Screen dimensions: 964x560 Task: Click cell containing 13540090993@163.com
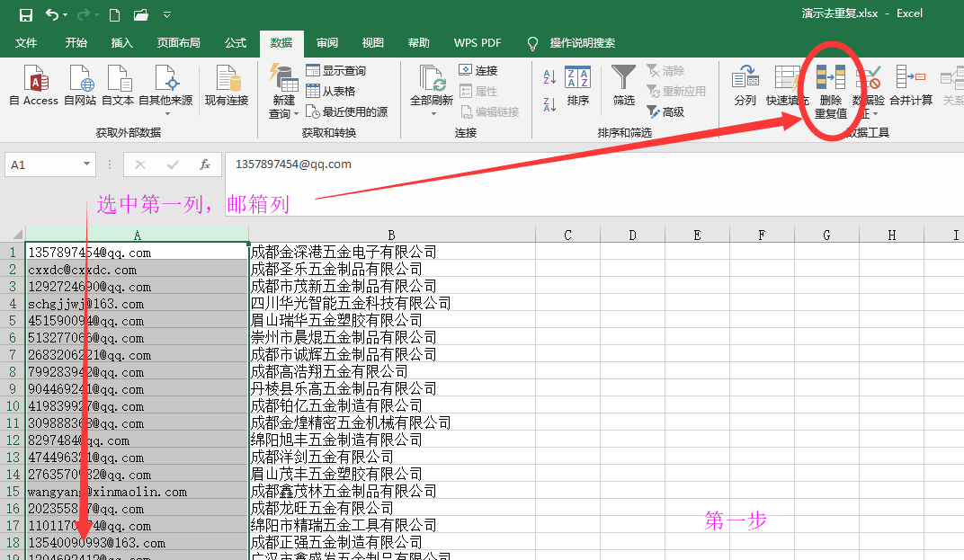click(137, 543)
